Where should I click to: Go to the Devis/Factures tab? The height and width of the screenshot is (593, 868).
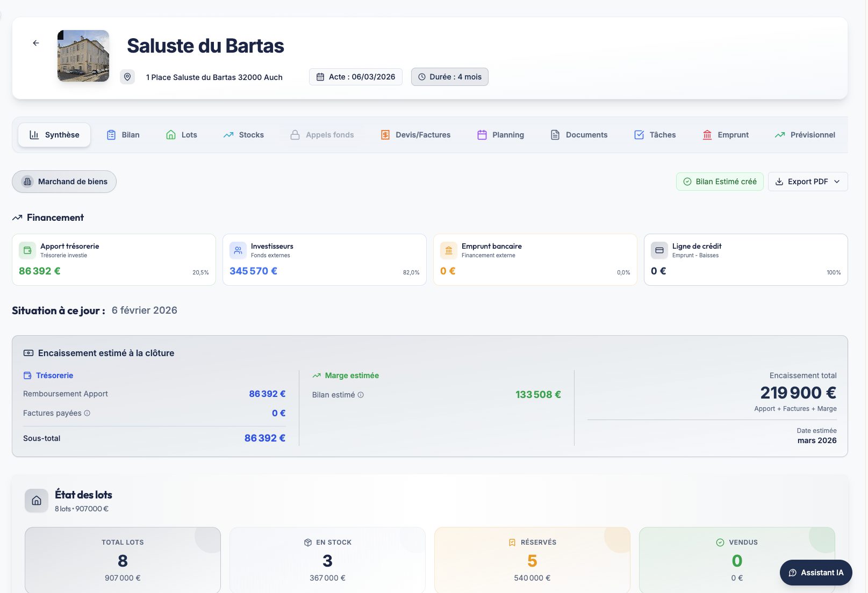tap(415, 135)
